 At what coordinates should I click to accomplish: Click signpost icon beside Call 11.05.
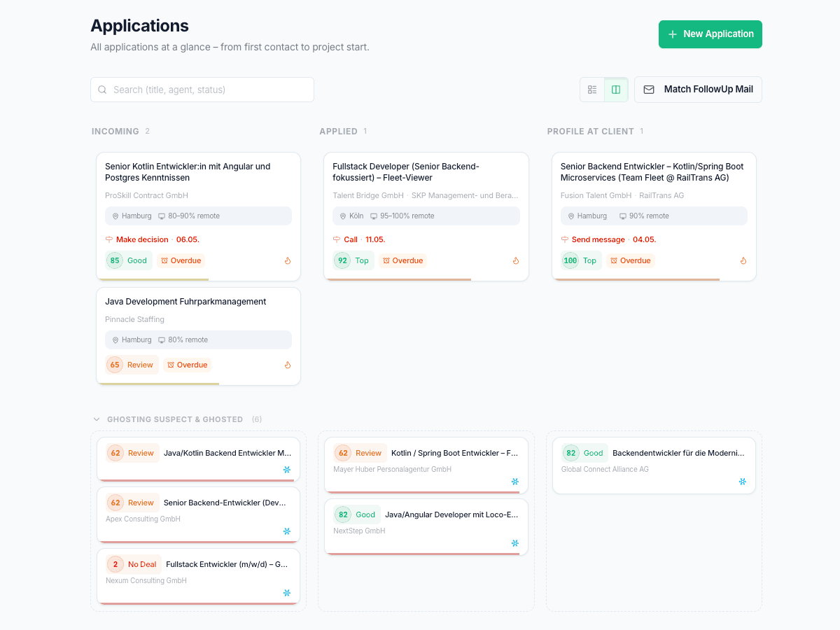(337, 239)
